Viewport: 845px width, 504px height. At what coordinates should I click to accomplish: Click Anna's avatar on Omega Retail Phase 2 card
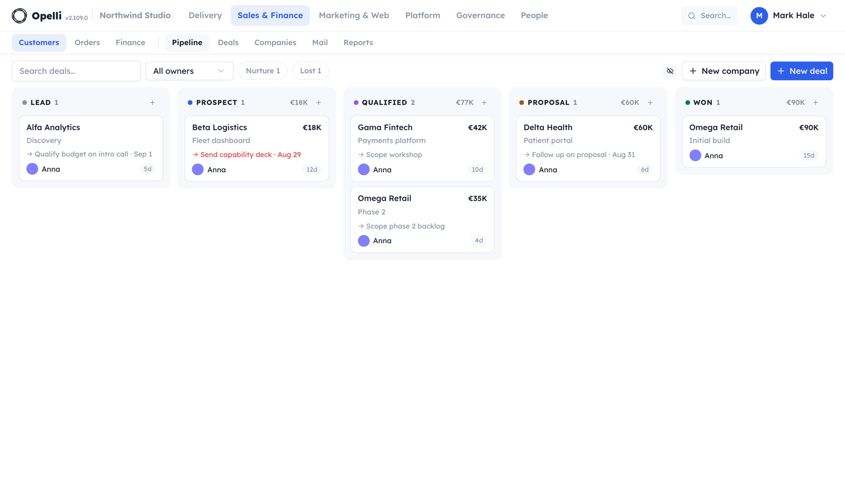[x=364, y=241]
